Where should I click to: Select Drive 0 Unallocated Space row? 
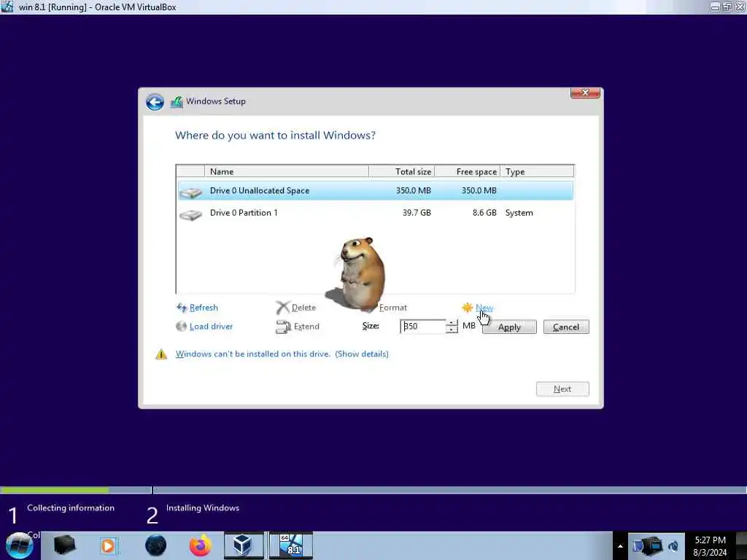click(x=376, y=190)
